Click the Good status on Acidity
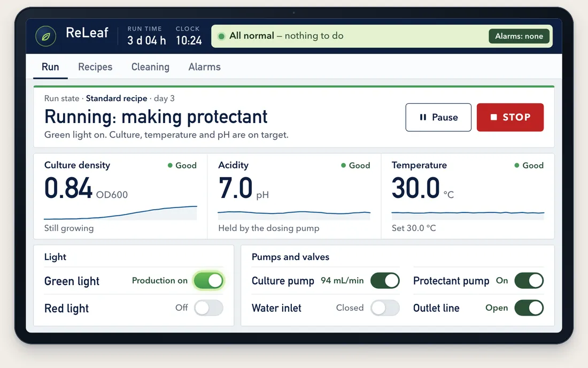The height and width of the screenshot is (368, 588). pyautogui.click(x=355, y=165)
